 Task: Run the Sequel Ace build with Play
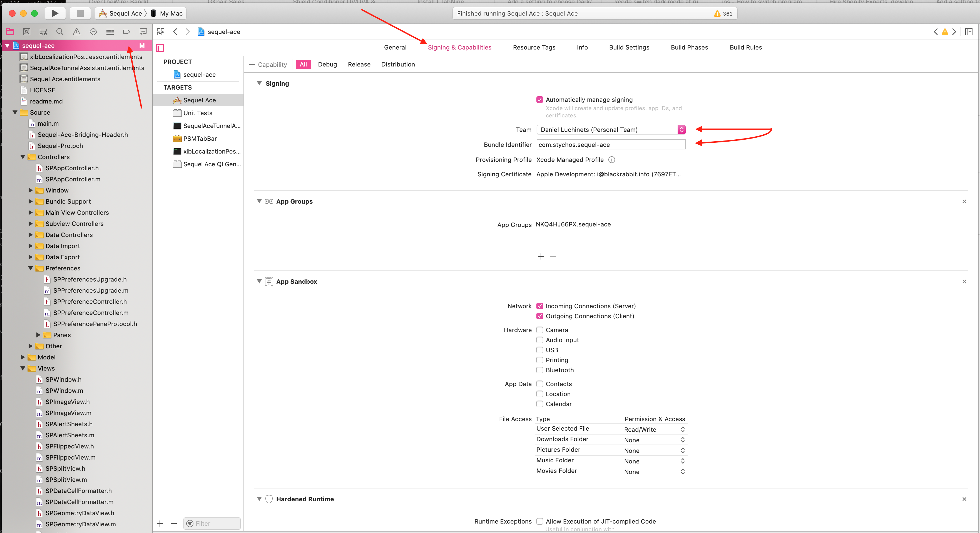pyautogui.click(x=55, y=13)
